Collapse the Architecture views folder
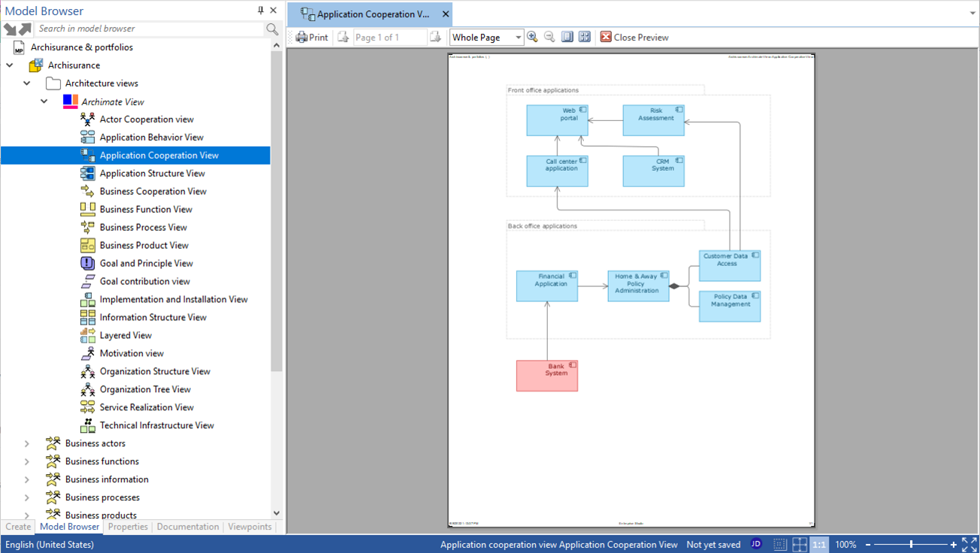This screenshot has width=980, height=553. point(27,83)
